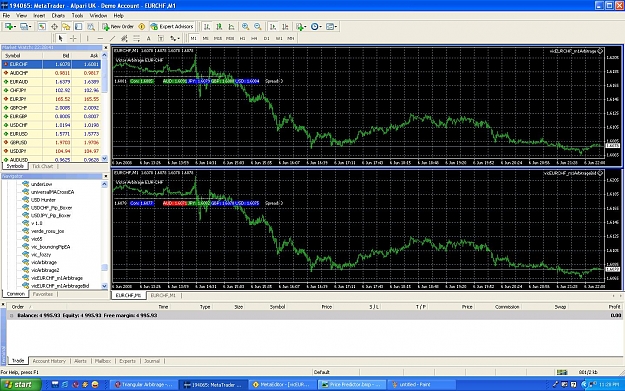The width and height of the screenshot is (625, 391).
Task: Toggle the Market Watch window icon
Action: (x=41, y=26)
